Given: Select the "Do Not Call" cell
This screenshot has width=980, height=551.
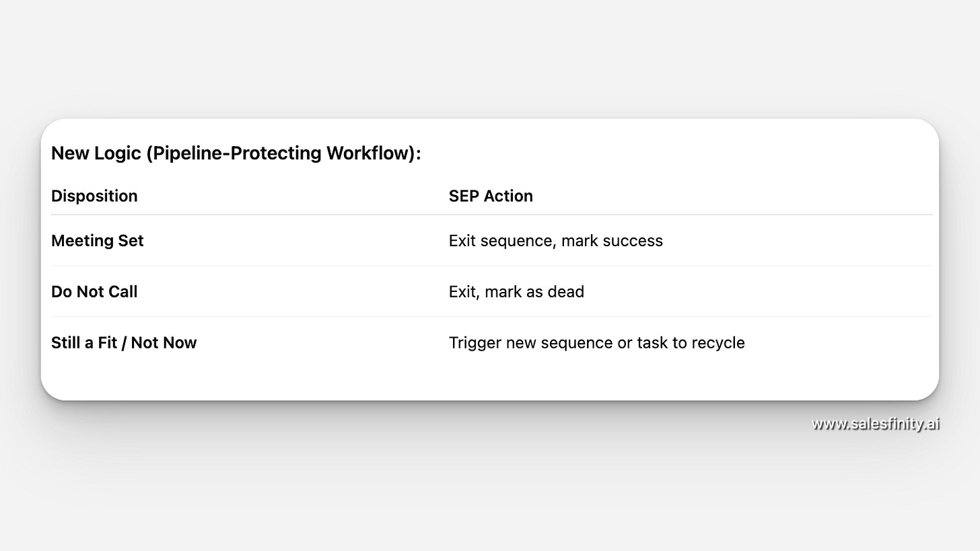Looking at the screenshot, I should click(x=94, y=292).
